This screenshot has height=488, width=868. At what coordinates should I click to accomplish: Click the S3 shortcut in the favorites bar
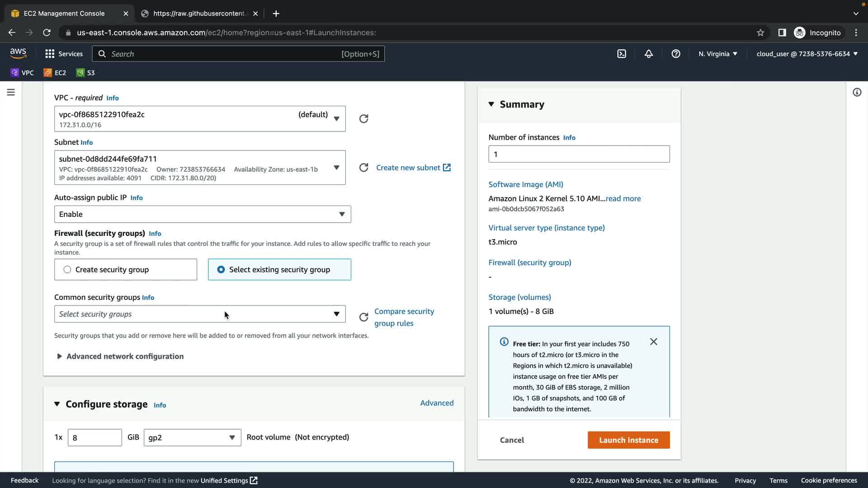point(86,73)
